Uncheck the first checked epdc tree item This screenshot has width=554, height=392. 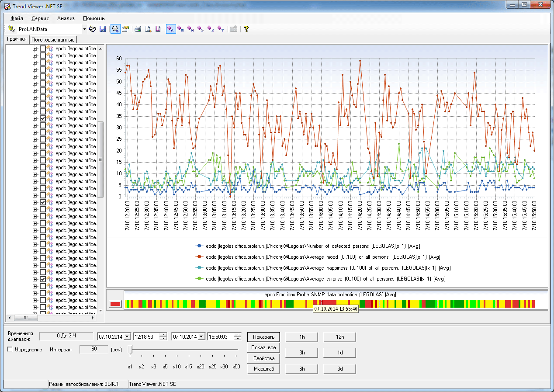click(x=42, y=118)
